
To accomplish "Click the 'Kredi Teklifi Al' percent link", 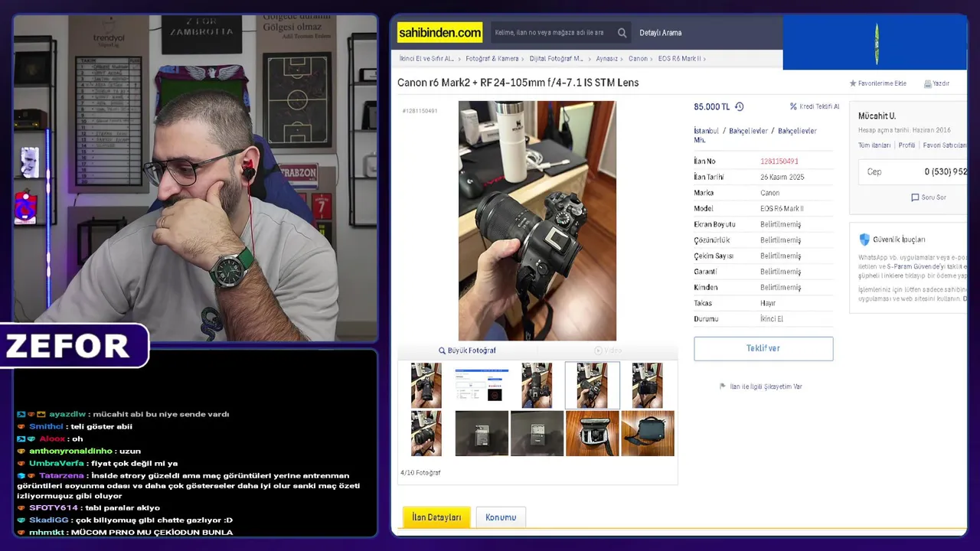I will [815, 107].
